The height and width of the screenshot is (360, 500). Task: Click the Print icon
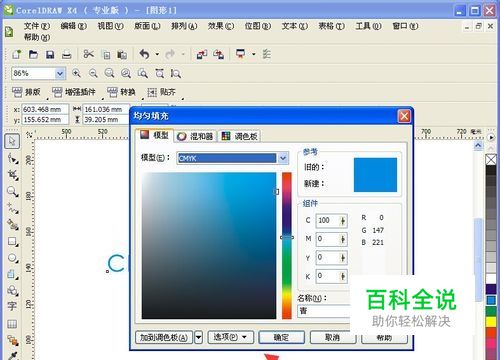click(67, 54)
